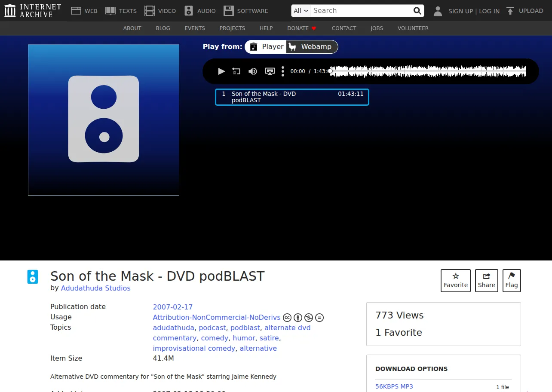Screen dimensions: 552x392
Task: Open the satire topic link
Action: point(269,338)
